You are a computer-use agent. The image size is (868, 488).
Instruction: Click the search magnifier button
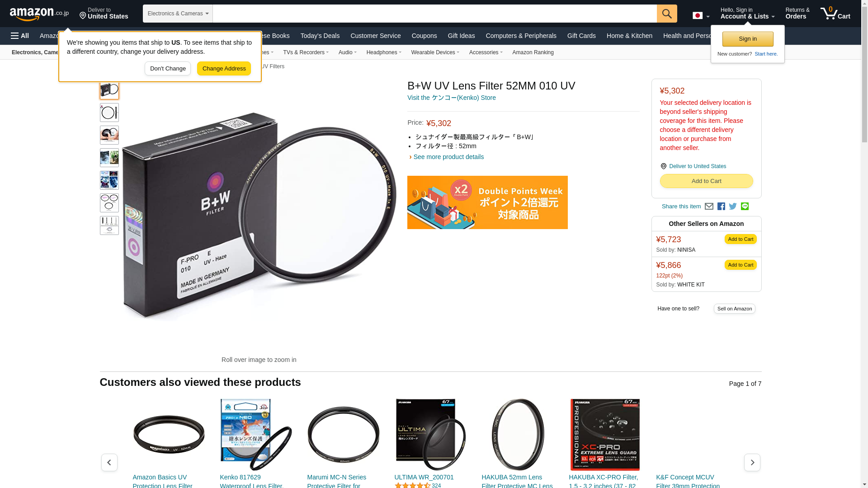tap(667, 14)
